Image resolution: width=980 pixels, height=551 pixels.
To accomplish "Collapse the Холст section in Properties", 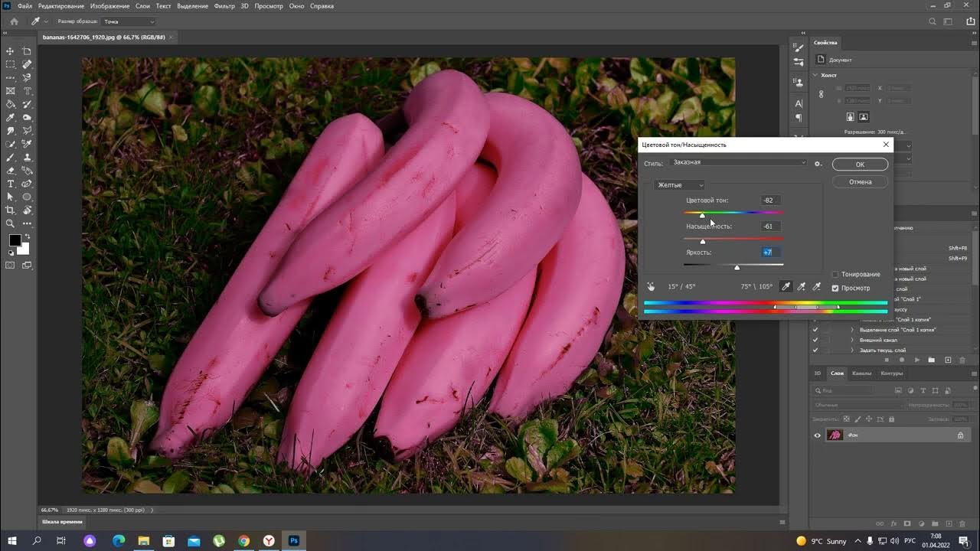I will [x=815, y=75].
